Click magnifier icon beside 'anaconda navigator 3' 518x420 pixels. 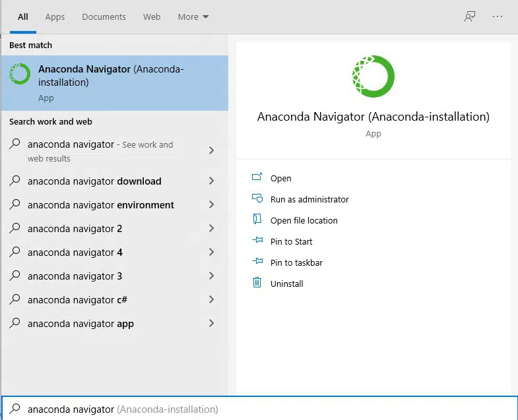[15, 276]
